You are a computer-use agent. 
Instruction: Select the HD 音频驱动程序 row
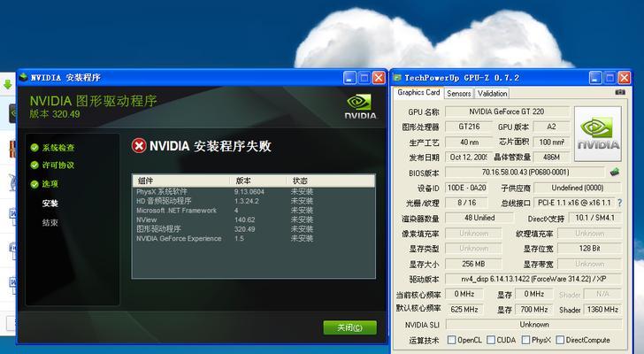[x=253, y=201]
